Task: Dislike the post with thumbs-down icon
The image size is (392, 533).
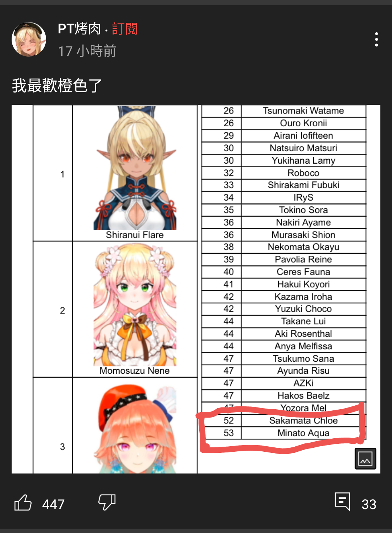Action: click(x=107, y=503)
